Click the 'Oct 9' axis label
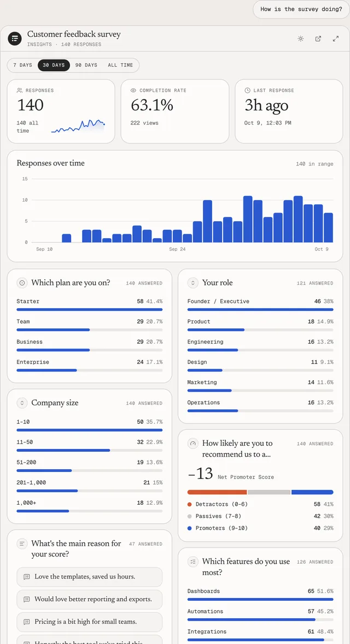Image resolution: width=350 pixels, height=644 pixels. click(322, 249)
